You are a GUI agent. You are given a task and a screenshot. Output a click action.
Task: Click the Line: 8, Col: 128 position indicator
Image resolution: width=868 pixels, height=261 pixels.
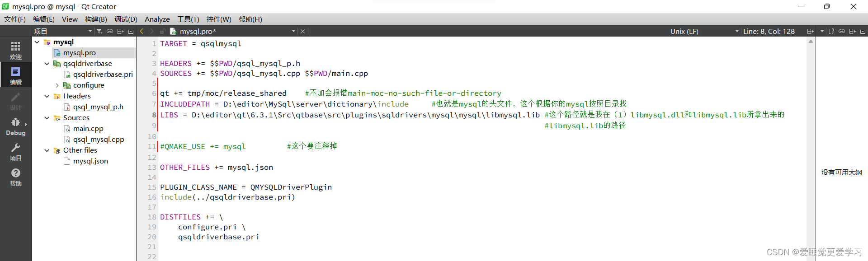coord(769,31)
